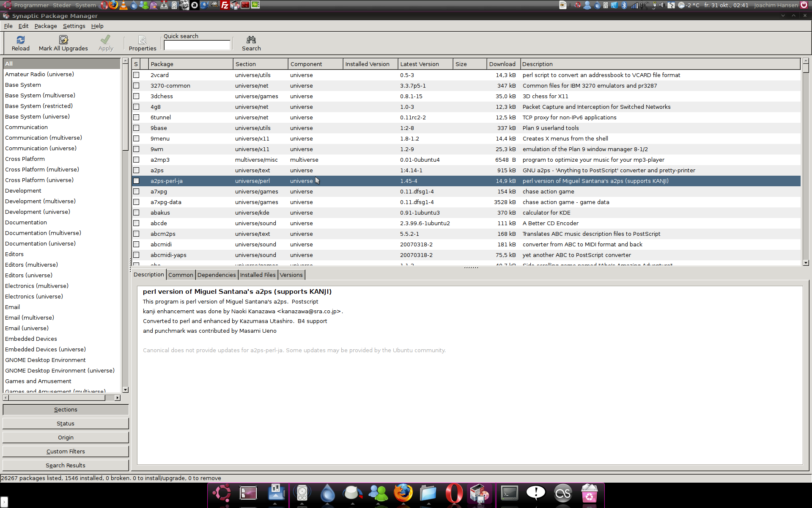Switch to the Installed Files tab
Screen dimensions: 812x508
pos(258,275)
